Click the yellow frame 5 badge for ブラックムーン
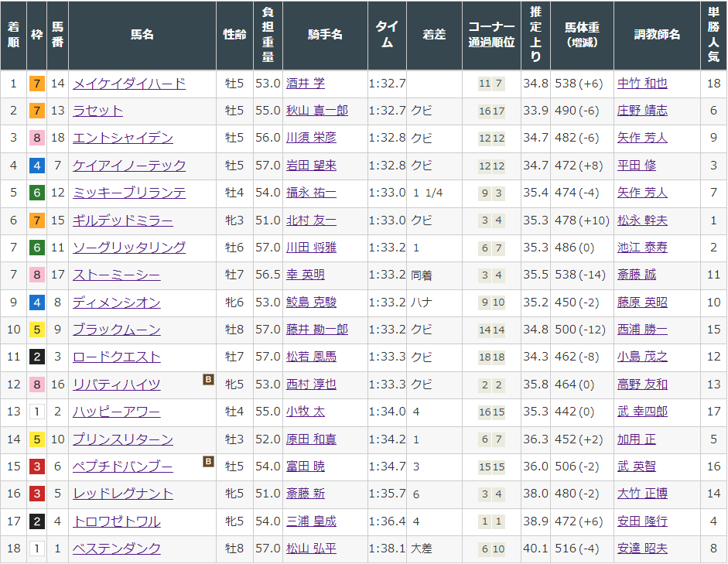This screenshot has width=728, height=564. tap(37, 330)
